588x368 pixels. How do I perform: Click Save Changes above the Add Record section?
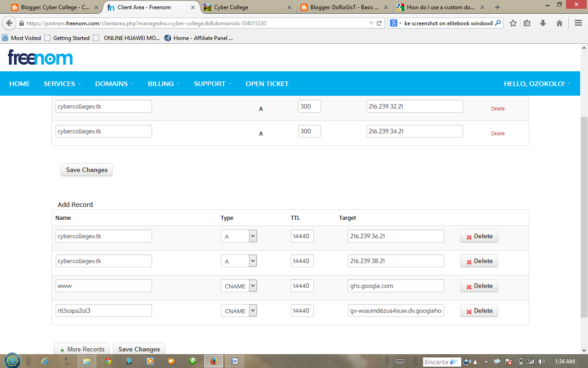tap(86, 170)
